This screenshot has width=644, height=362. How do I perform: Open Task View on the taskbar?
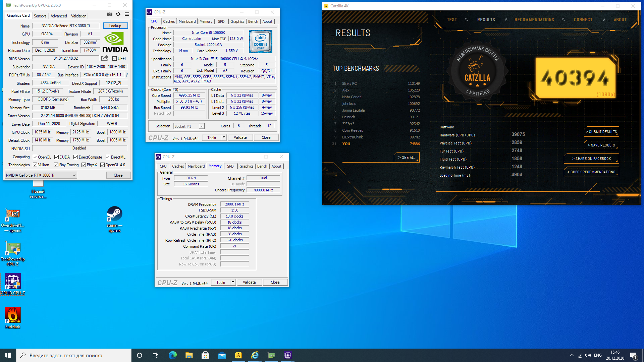click(x=156, y=355)
